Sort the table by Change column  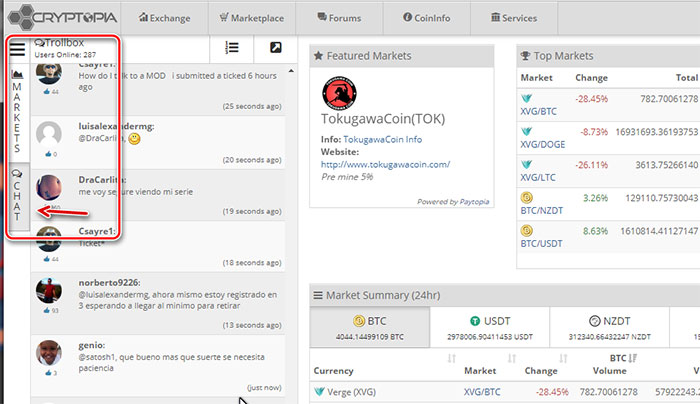click(541, 371)
